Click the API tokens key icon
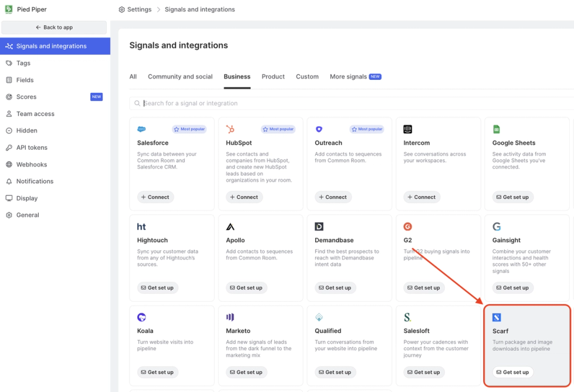This screenshot has width=574, height=392. 9,147
